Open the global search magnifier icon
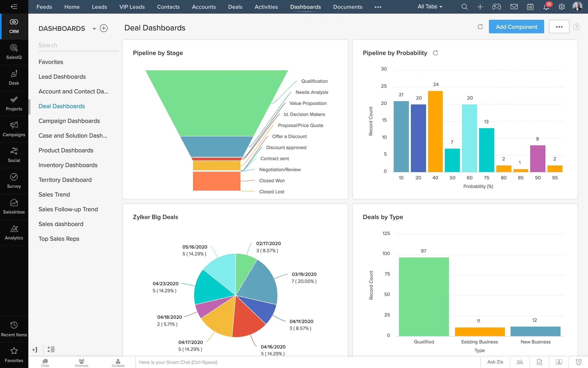 (x=464, y=7)
